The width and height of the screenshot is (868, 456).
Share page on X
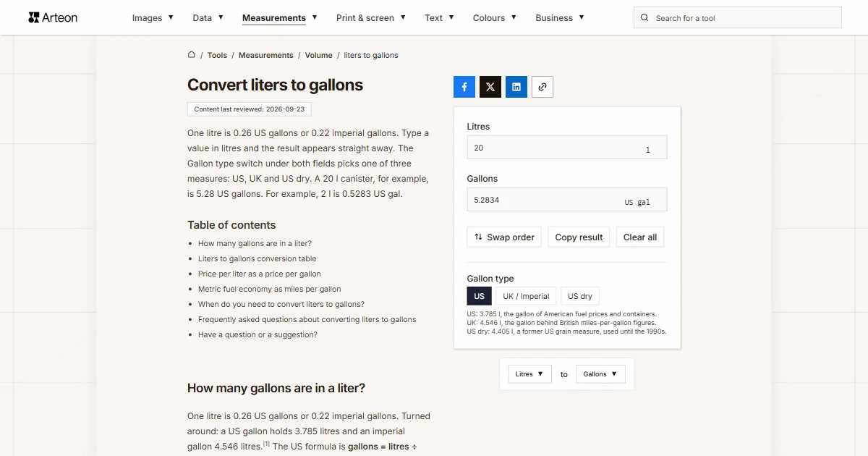(x=490, y=87)
